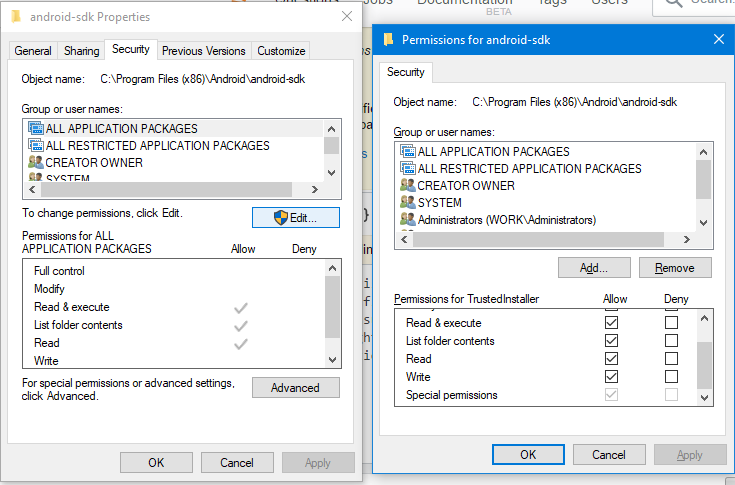Open the Sharing tab
Image resolution: width=735 pixels, height=485 pixels.
coord(82,51)
